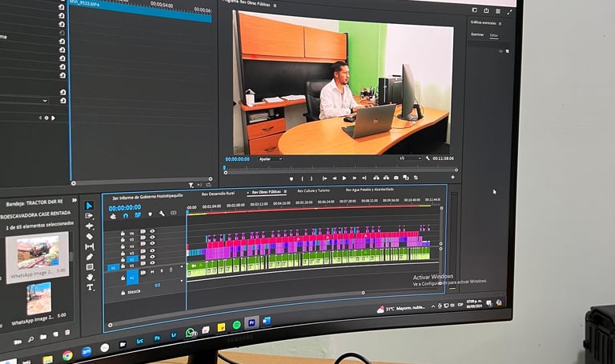
Task: Switch to Rev Desarrollo Rural tab
Action: tap(218, 194)
